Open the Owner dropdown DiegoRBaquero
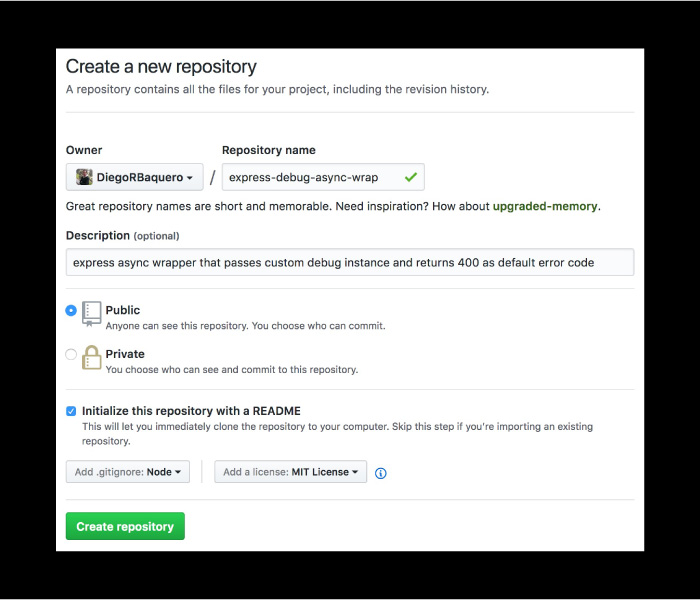This screenshot has height=600, width=700. (134, 177)
